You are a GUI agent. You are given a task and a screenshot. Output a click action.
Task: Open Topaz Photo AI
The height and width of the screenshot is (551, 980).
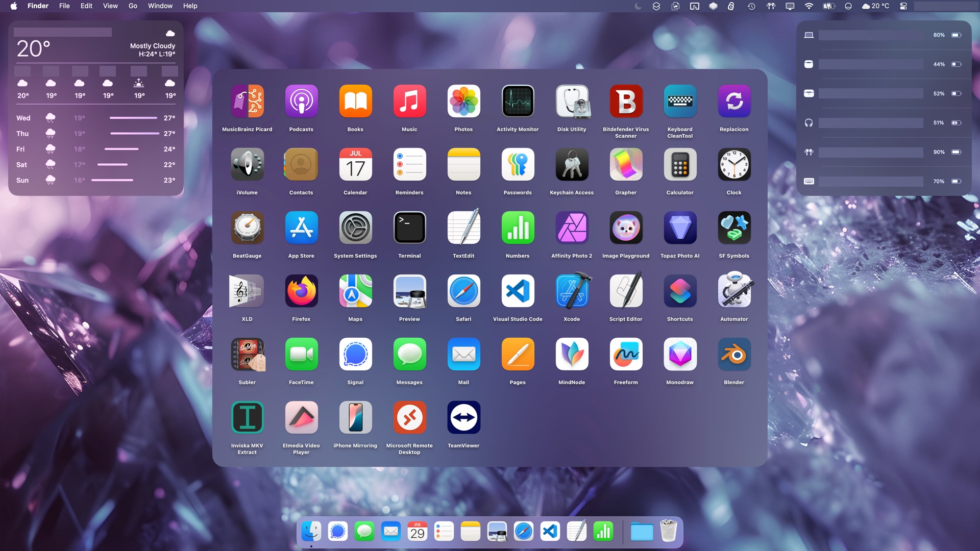[679, 228]
